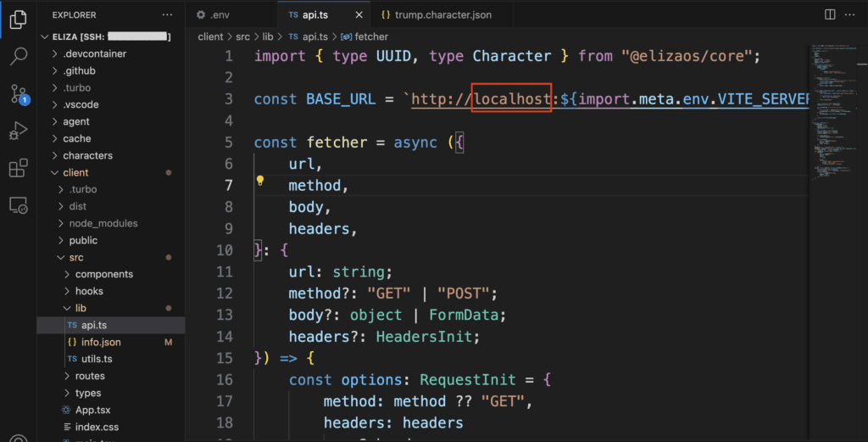Click BASE_URL constant on line 3
This screenshot has width=868, height=442.
pyautogui.click(x=341, y=99)
